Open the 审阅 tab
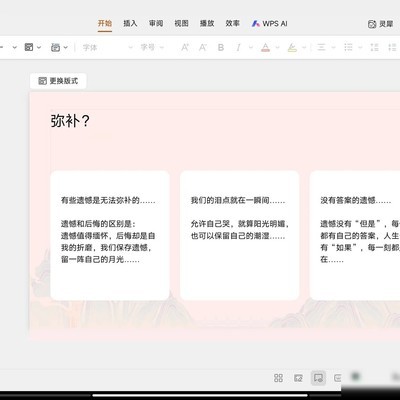This screenshot has height=400, width=400. (156, 23)
